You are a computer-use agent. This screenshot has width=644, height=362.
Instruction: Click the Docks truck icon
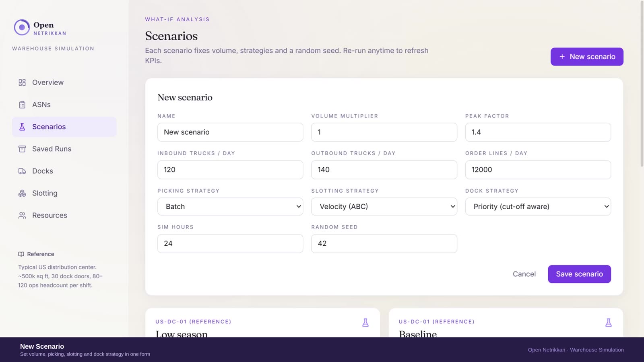[22, 171]
